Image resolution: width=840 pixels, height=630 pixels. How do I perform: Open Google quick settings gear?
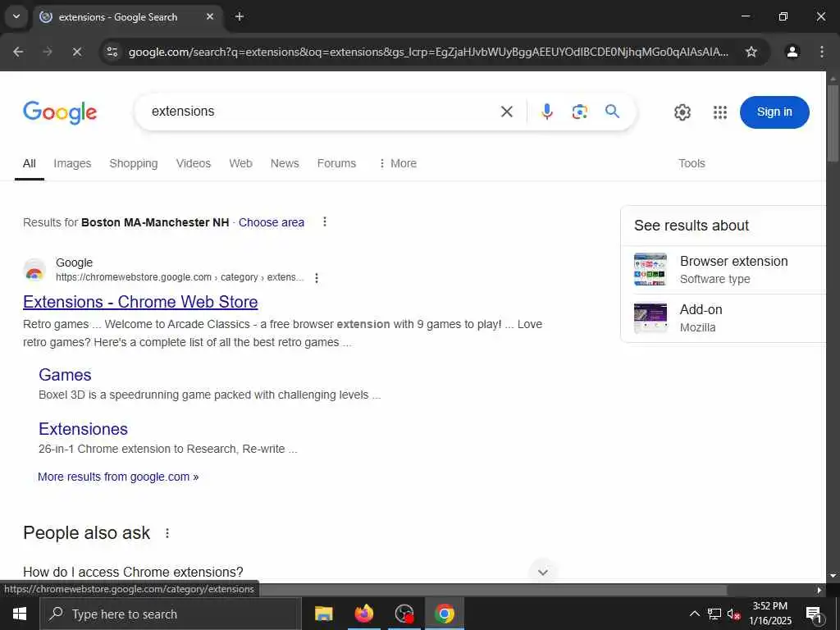click(682, 112)
